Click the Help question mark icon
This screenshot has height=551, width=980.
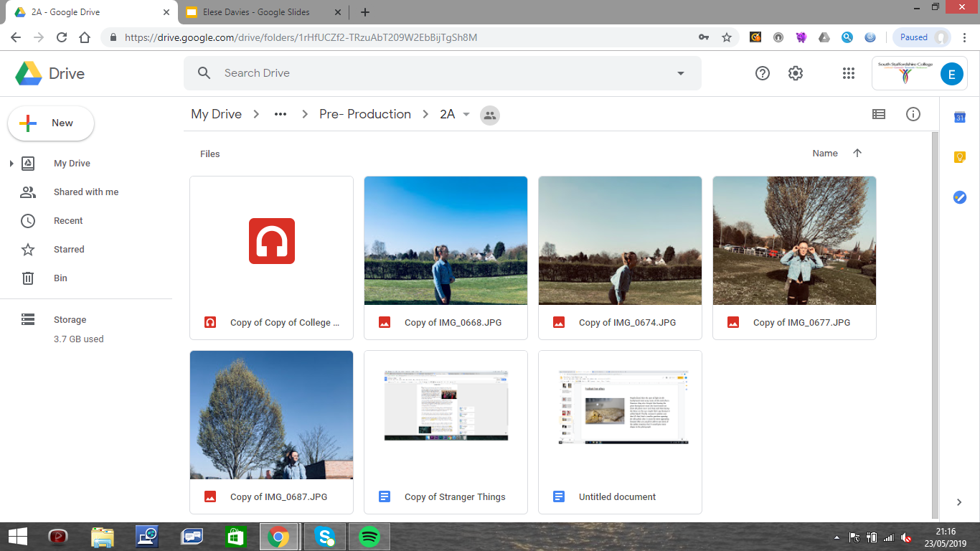point(763,73)
